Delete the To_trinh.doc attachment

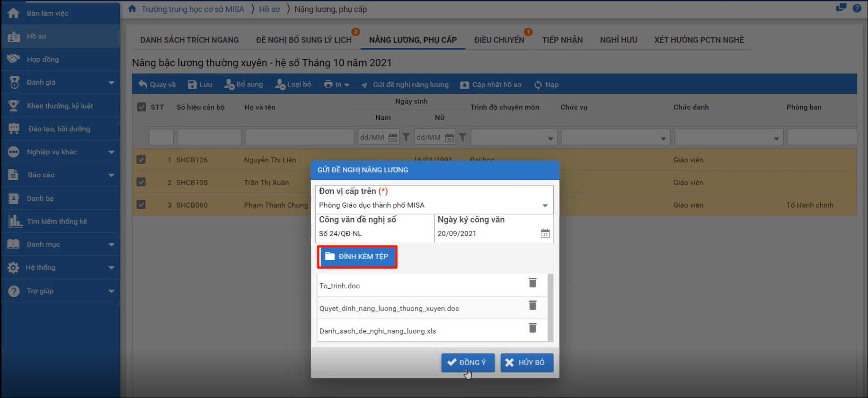pyautogui.click(x=532, y=283)
